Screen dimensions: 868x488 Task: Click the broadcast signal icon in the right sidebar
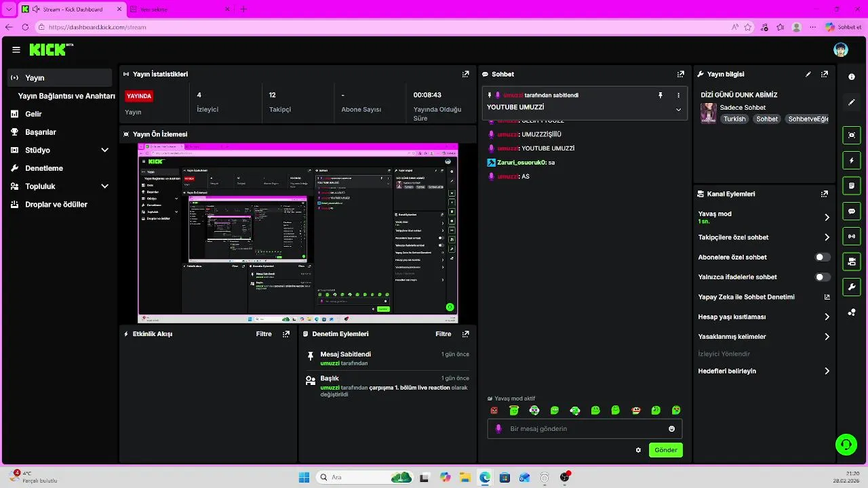click(852, 237)
